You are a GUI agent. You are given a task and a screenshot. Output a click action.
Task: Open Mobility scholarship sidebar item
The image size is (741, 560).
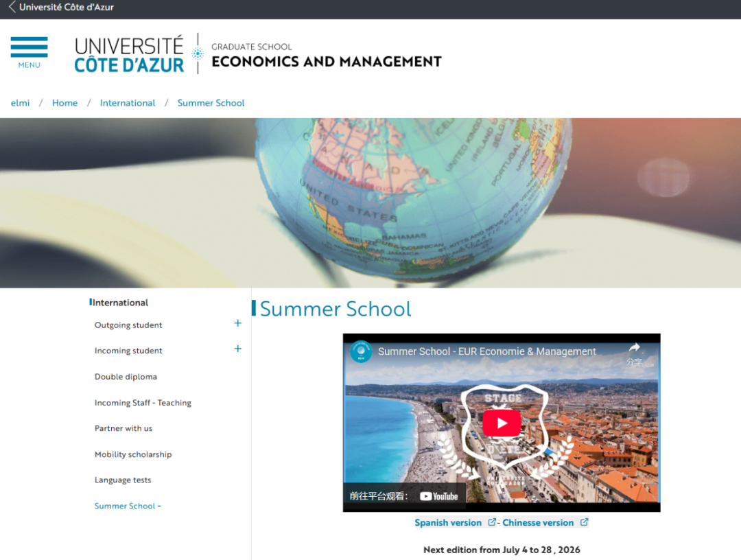[133, 454]
